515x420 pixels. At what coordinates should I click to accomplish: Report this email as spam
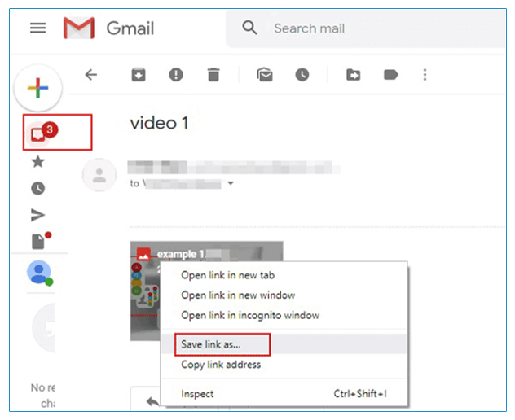176,75
